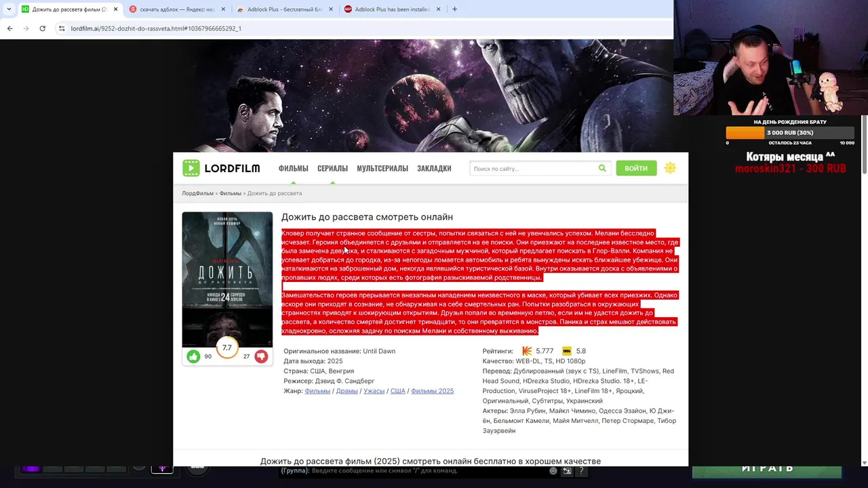The height and width of the screenshot is (488, 868).
Task: Open the Драмы genre link
Action: click(347, 391)
